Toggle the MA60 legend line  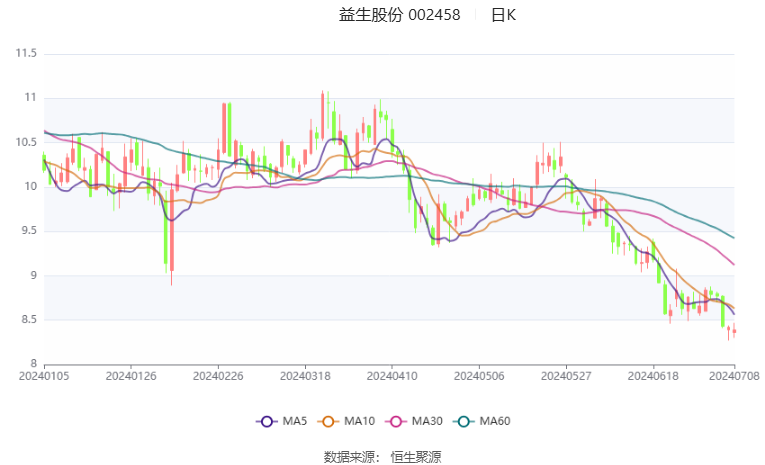(x=482, y=421)
